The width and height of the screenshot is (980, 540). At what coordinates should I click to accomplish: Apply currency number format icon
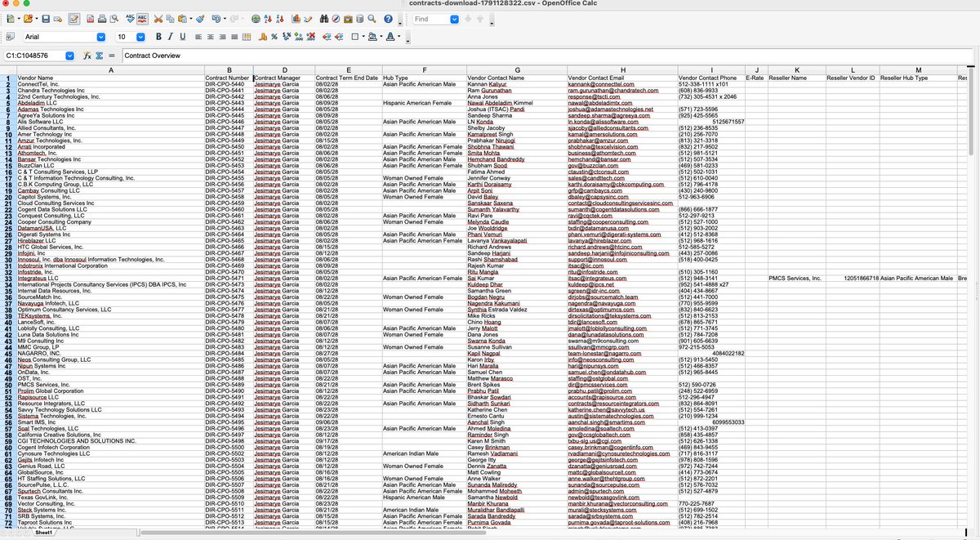pyautogui.click(x=264, y=37)
